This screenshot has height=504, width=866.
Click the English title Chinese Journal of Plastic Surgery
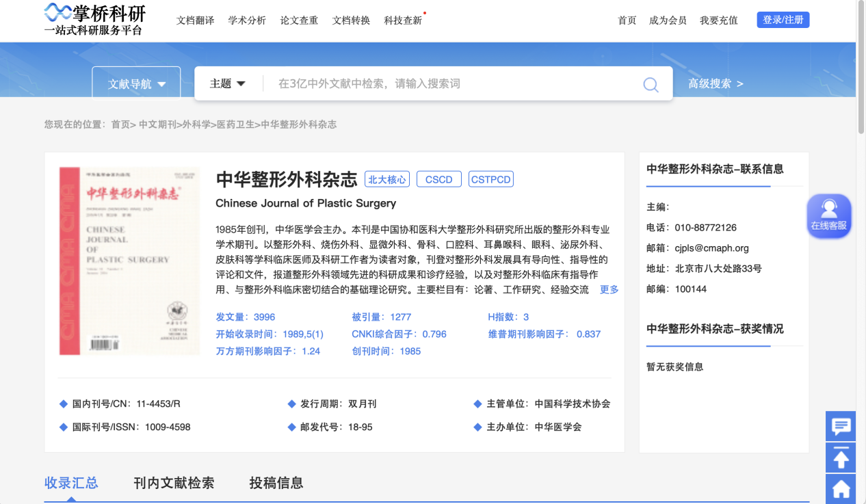pos(306,203)
